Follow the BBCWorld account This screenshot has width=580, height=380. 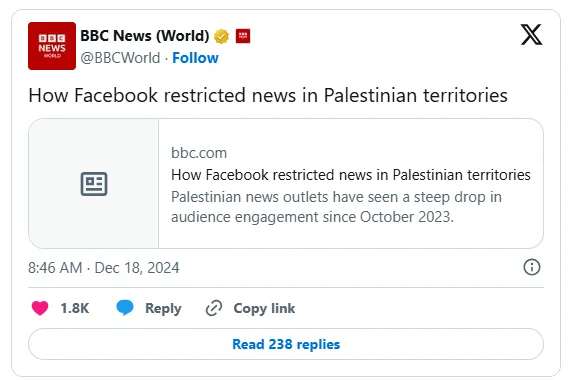tap(195, 58)
